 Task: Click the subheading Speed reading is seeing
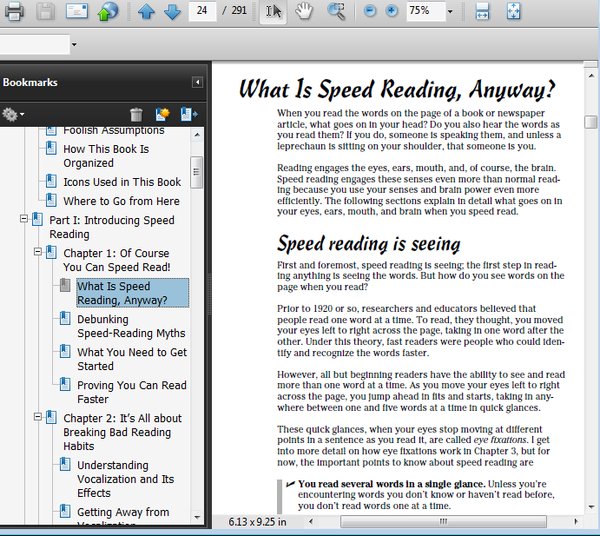click(x=368, y=244)
